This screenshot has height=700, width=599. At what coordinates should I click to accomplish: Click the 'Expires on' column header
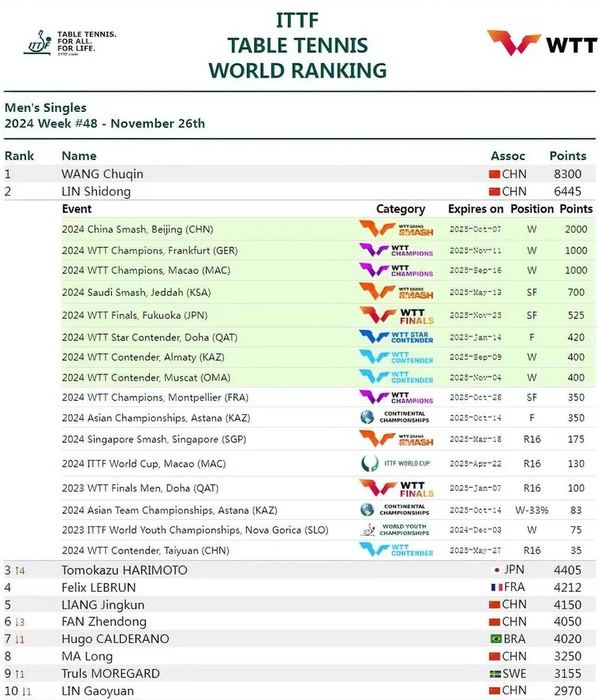point(475,209)
